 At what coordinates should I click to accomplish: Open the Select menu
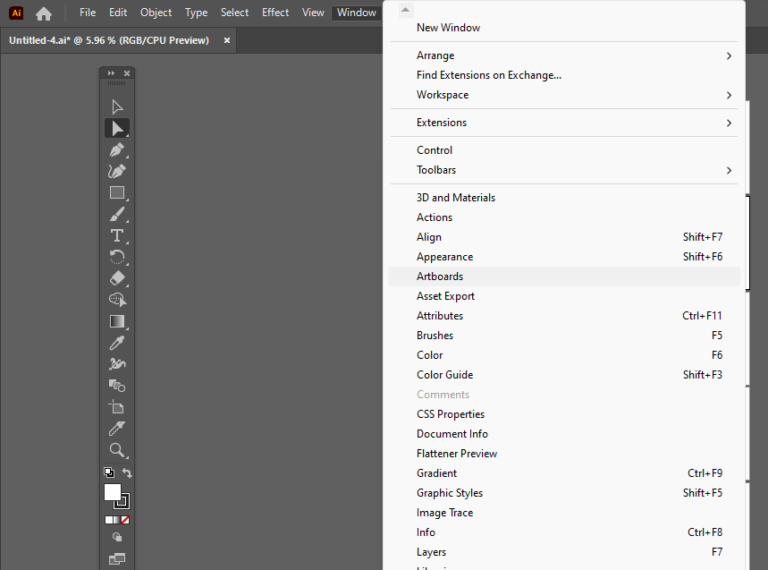(x=235, y=13)
